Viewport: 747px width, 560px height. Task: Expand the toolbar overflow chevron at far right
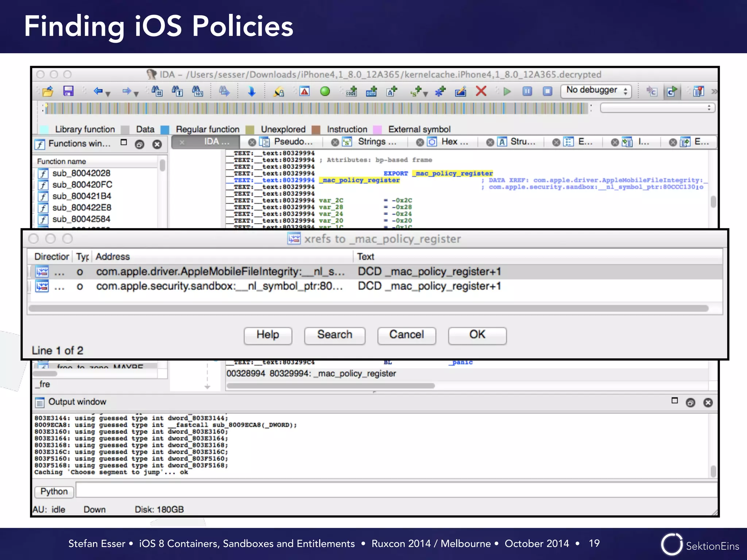click(714, 91)
